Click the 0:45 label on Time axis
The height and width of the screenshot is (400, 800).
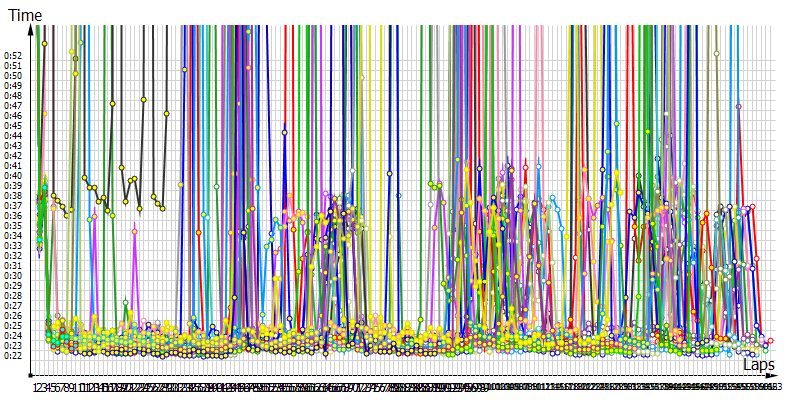pos(13,125)
